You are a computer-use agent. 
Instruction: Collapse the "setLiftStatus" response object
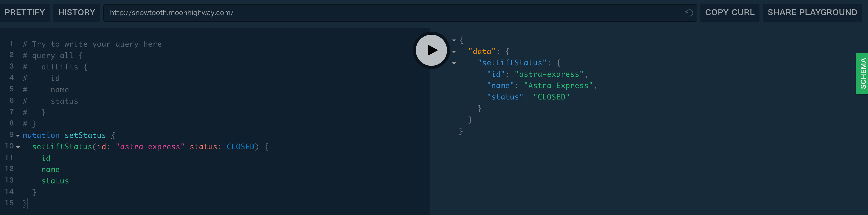[x=454, y=63]
